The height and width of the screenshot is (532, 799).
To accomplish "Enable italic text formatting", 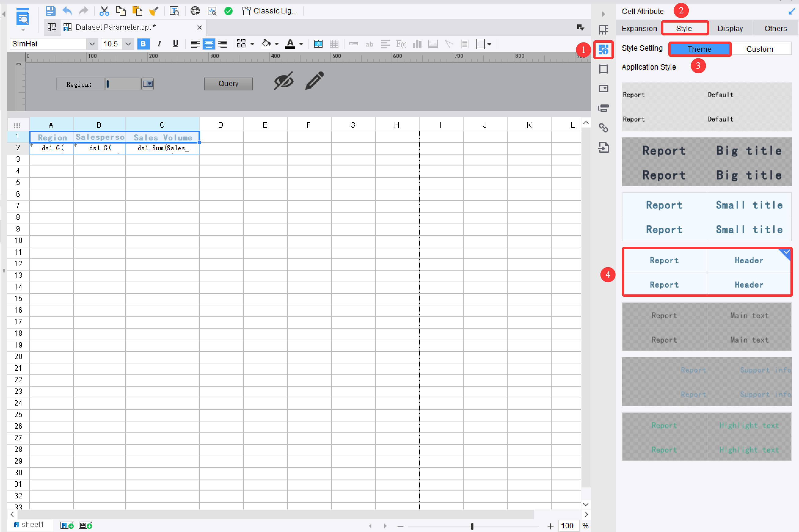I will pyautogui.click(x=159, y=44).
